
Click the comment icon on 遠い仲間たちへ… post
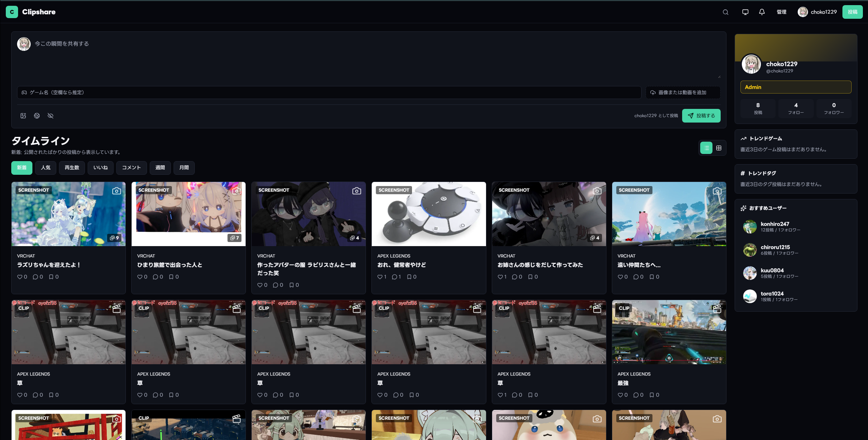(636, 277)
